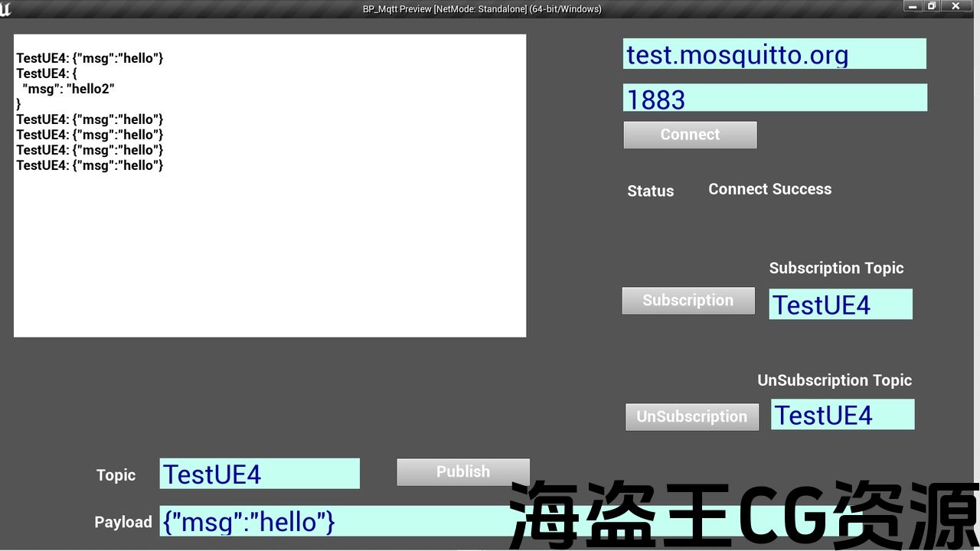980x551 pixels.
Task: Focus the Payload text field
Action: 337,522
